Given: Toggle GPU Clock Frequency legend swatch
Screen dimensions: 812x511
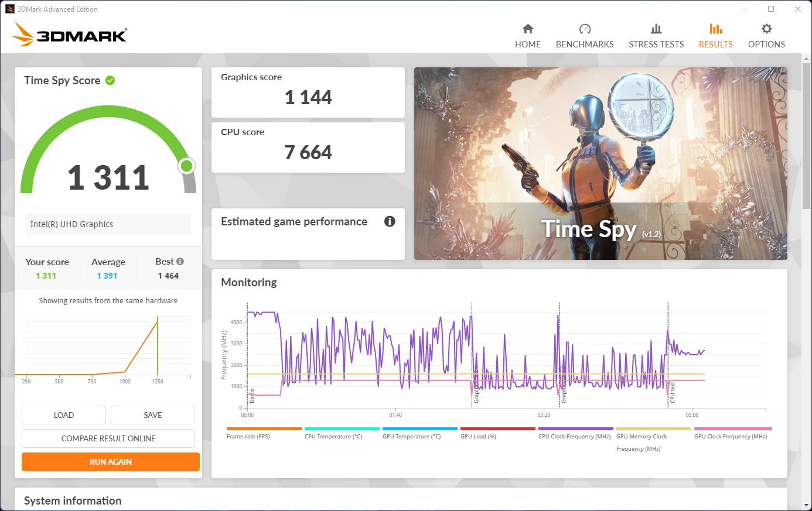Looking at the screenshot, I should 733,428.
